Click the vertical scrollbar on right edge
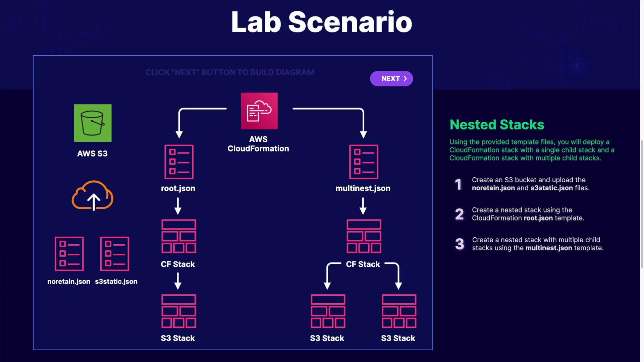The image size is (644, 362). (642, 204)
